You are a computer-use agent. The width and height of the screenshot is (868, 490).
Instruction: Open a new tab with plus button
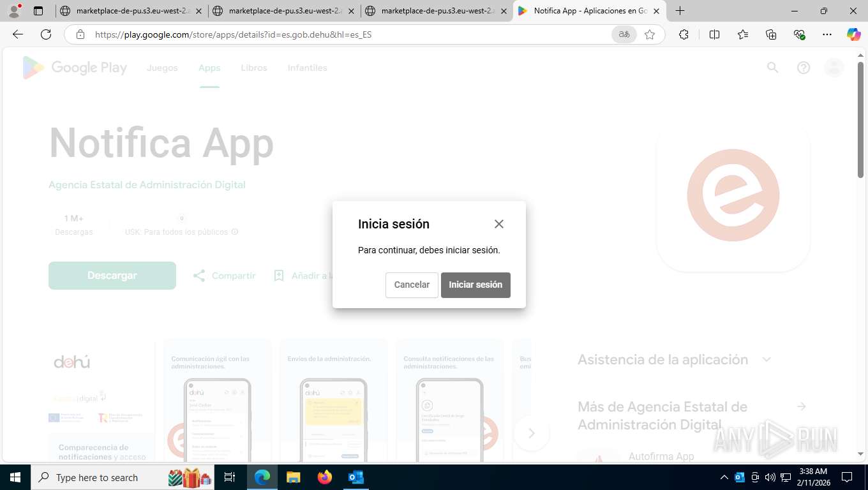pyautogui.click(x=680, y=11)
